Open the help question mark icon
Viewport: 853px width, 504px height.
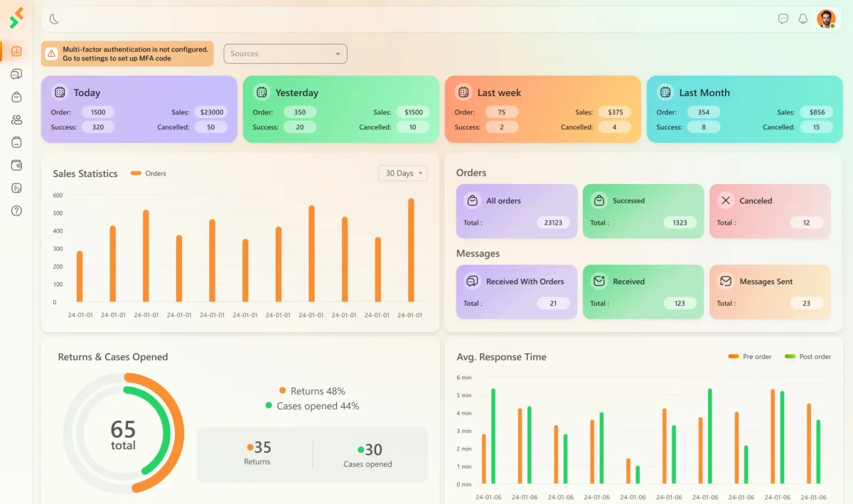(16, 210)
